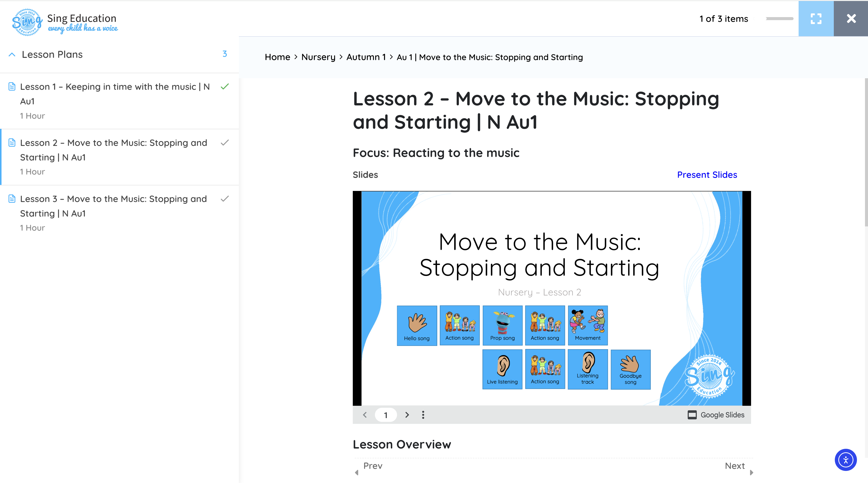Go to previous slide with left chevron
Screen dimensions: 868x483
coord(365,415)
